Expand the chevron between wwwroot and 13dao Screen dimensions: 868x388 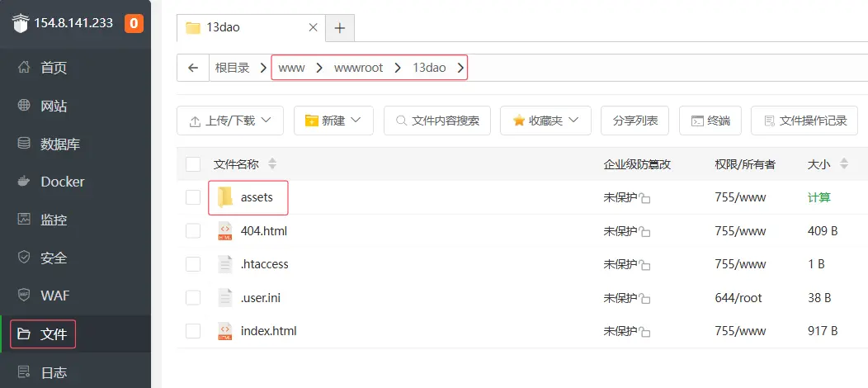[398, 68]
